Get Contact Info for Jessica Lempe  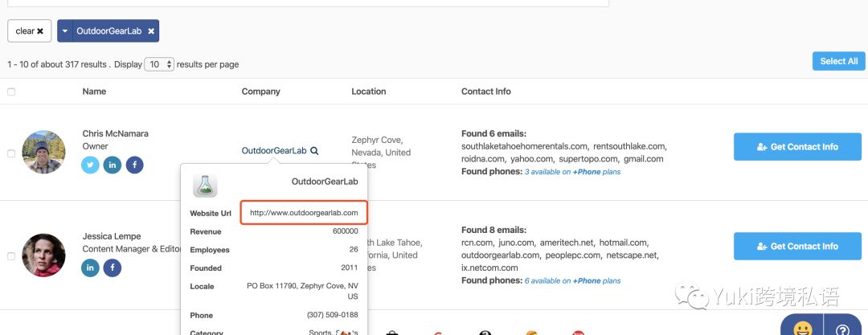pos(797,247)
